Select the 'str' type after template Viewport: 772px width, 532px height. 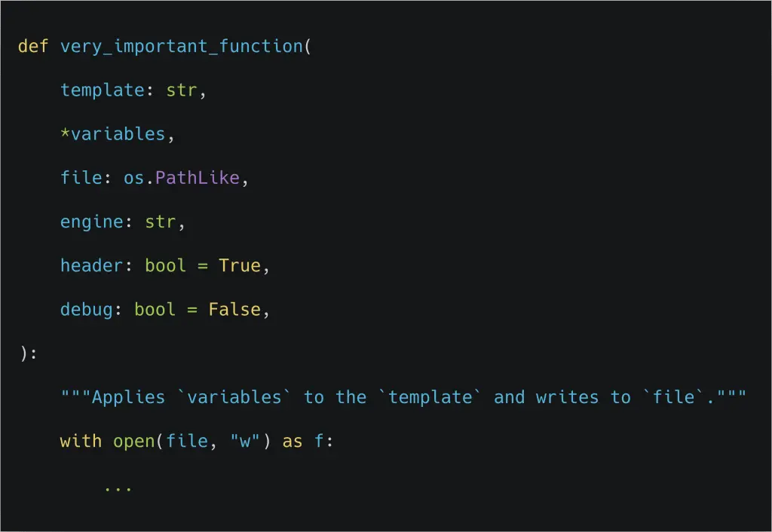pyautogui.click(x=181, y=90)
